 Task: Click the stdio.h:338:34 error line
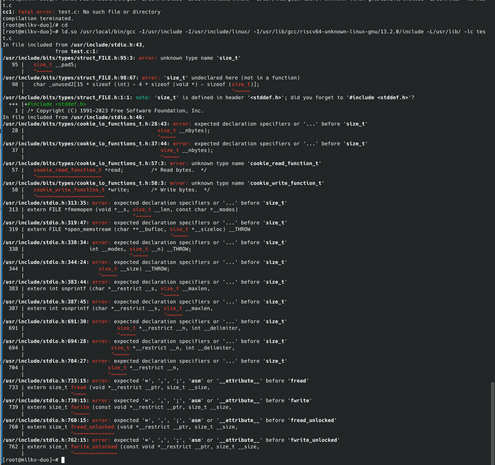click(145, 242)
